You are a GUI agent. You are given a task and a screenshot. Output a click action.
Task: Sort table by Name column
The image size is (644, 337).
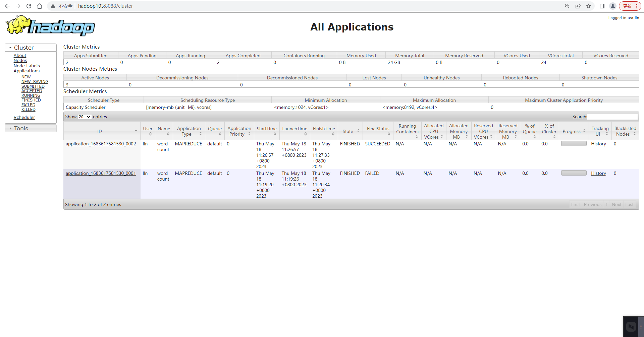(x=164, y=131)
